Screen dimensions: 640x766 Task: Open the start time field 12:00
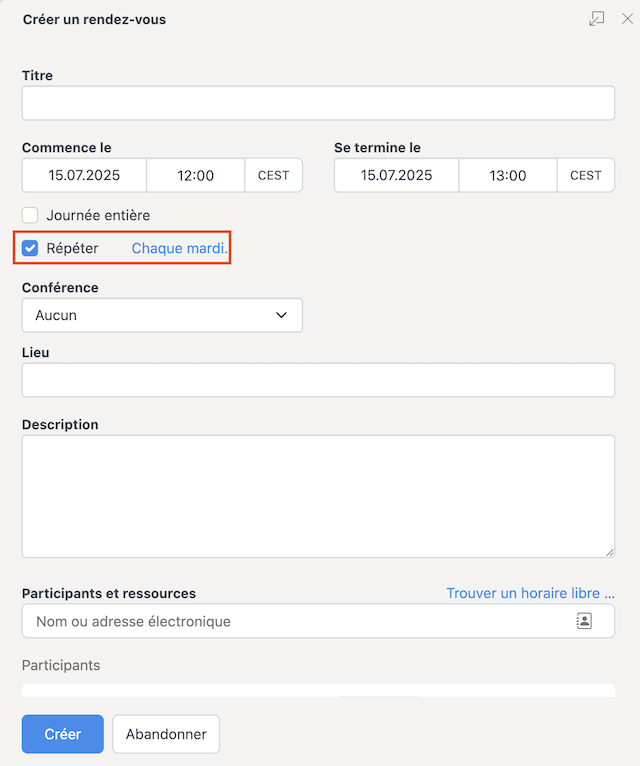coord(195,175)
